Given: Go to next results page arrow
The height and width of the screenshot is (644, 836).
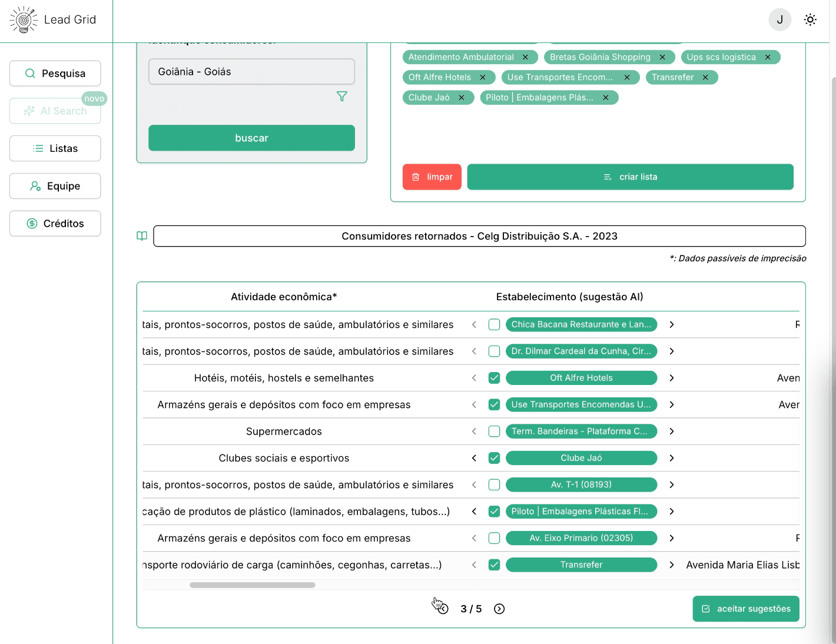Looking at the screenshot, I should click(499, 609).
